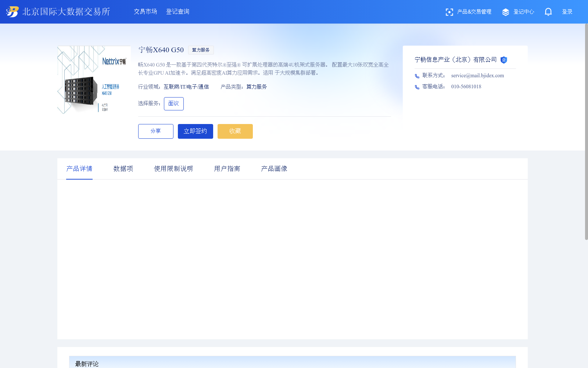This screenshot has width=588, height=368.
Task: Click phone number 010-56081018
Action: 466,87
